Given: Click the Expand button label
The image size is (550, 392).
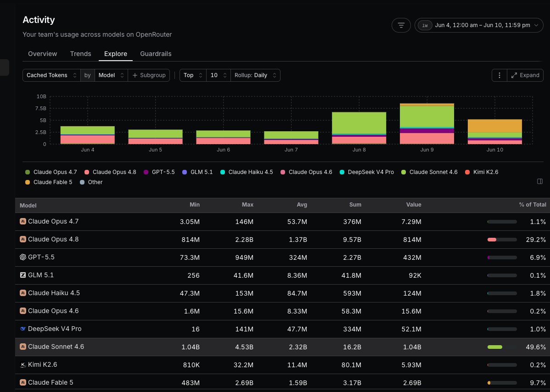Looking at the screenshot, I should pos(529,75).
